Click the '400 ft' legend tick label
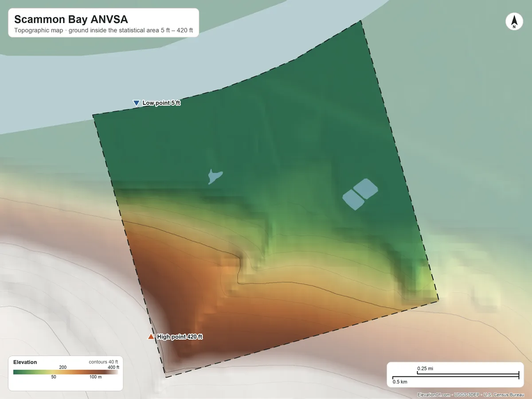532x399 pixels. point(113,367)
